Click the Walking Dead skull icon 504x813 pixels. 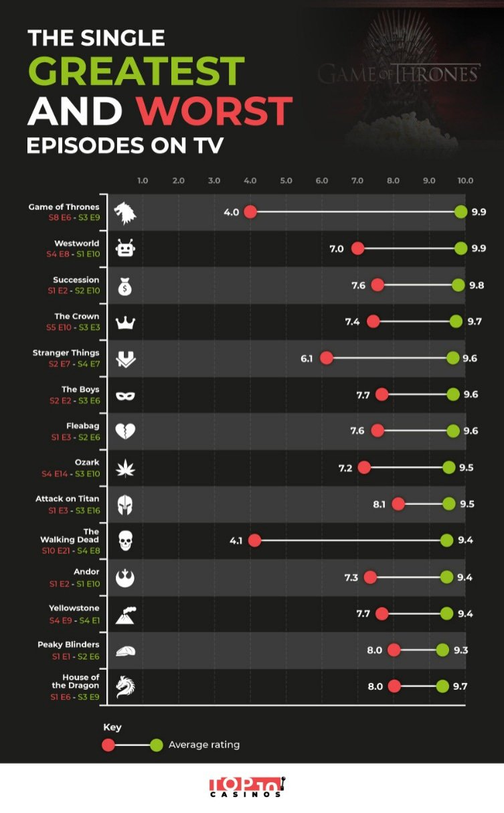[x=125, y=540]
